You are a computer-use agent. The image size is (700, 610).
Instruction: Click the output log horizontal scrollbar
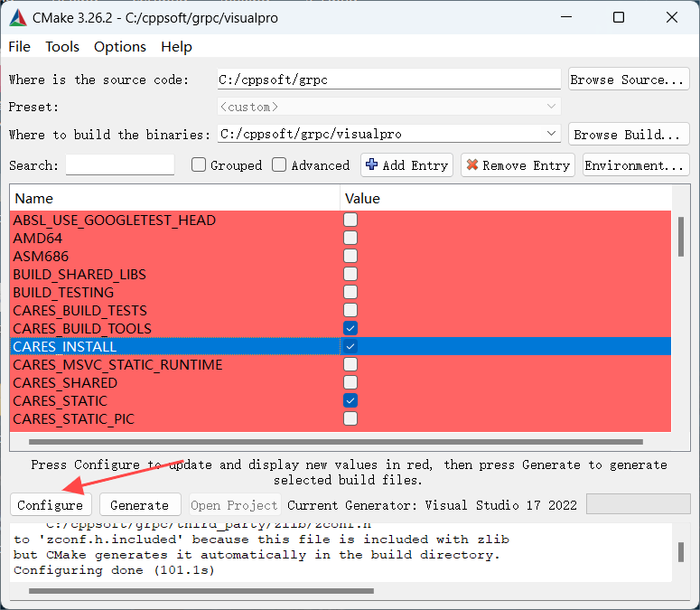(x=201, y=591)
